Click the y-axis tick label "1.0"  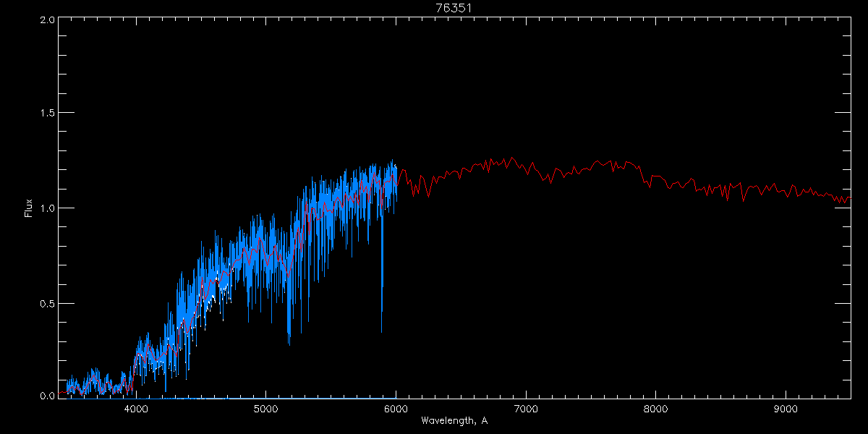coord(47,208)
